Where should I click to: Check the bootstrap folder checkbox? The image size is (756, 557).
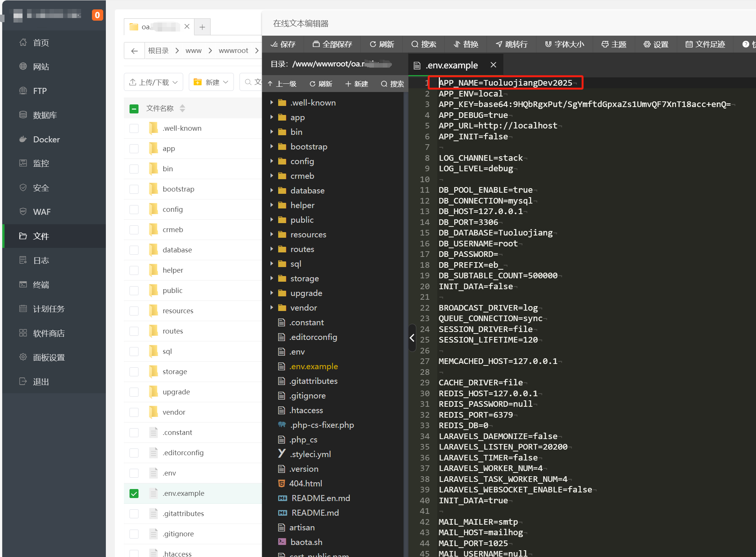point(134,189)
